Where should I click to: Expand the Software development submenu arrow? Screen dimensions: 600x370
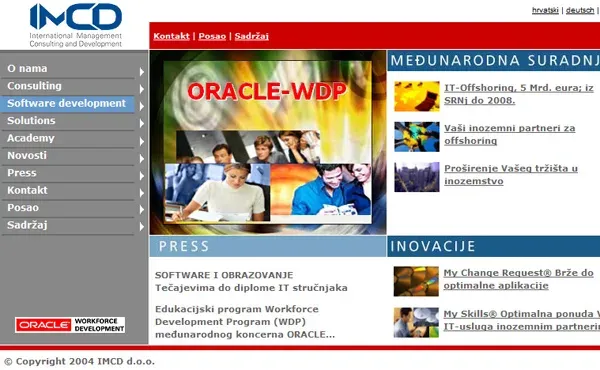(142, 106)
